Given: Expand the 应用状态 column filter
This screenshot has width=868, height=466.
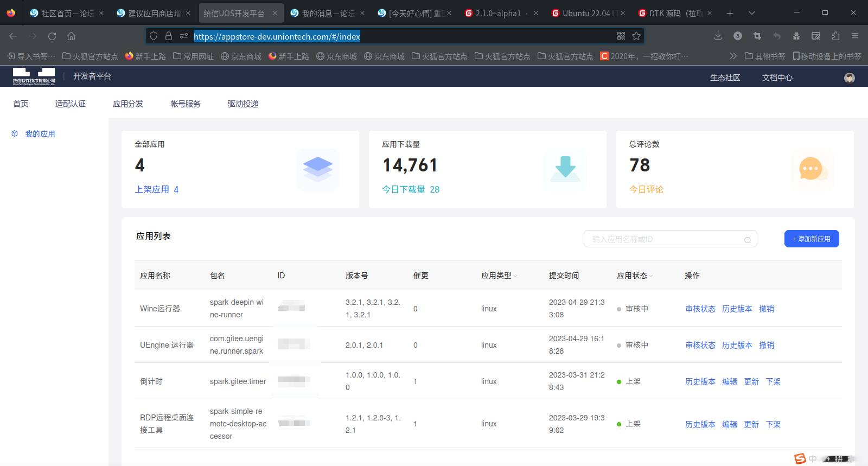Looking at the screenshot, I should (650, 276).
